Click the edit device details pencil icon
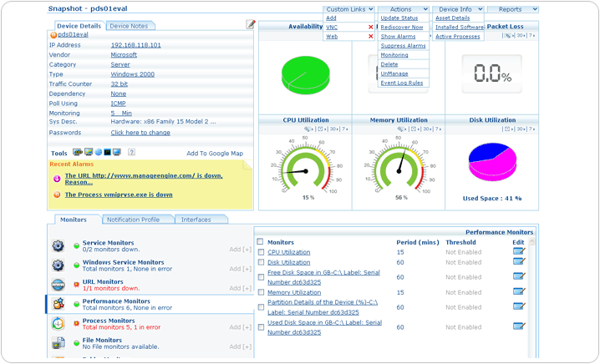This screenshot has height=364, width=600. pos(251,25)
